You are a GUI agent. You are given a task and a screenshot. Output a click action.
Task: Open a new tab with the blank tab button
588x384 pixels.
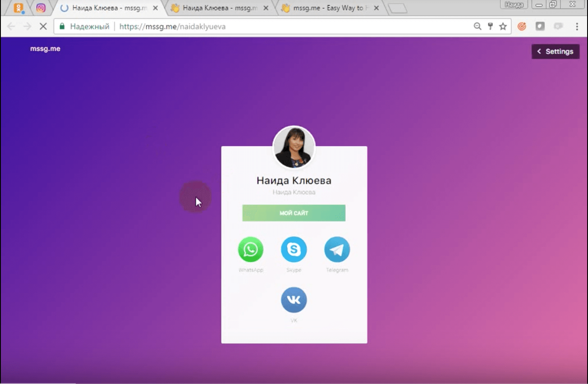(397, 8)
